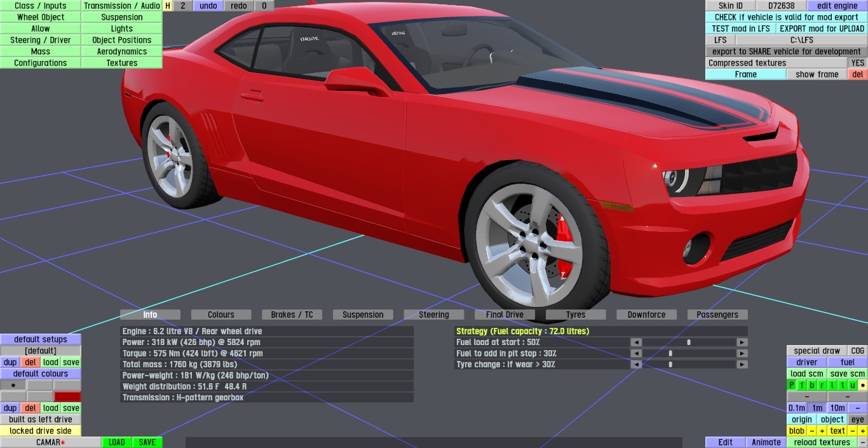Click the blob minus button
This screenshot has height=448, width=868.
coord(811,431)
